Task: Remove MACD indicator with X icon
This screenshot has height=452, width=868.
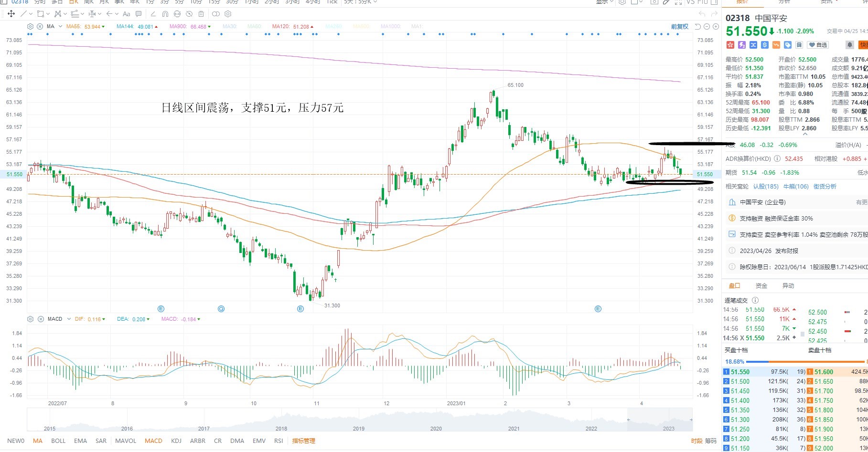Action: [x=41, y=319]
